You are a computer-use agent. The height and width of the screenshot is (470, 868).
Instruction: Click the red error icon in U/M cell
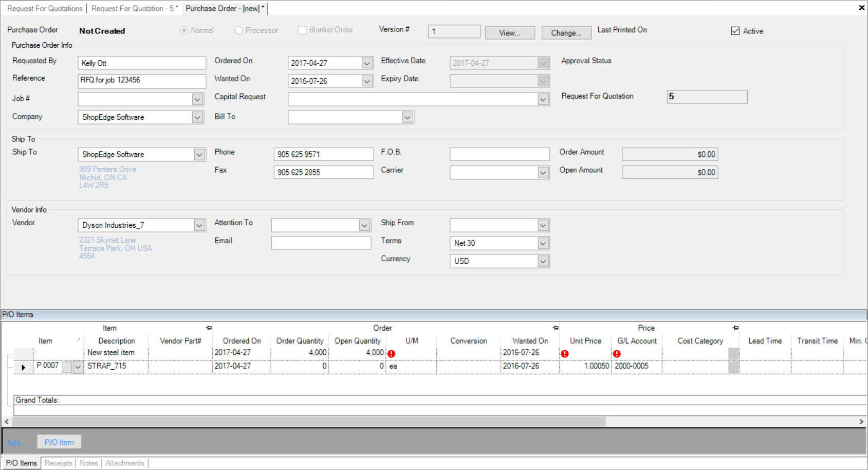tap(392, 354)
